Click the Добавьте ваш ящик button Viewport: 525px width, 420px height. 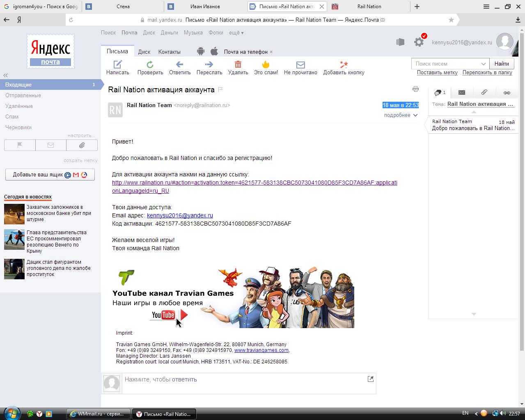[x=50, y=174]
